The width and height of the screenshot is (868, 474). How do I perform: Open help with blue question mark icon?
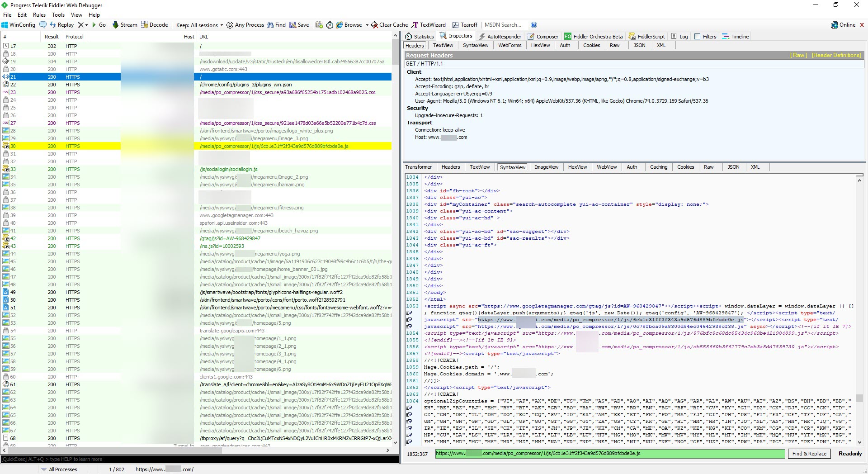pyautogui.click(x=534, y=25)
